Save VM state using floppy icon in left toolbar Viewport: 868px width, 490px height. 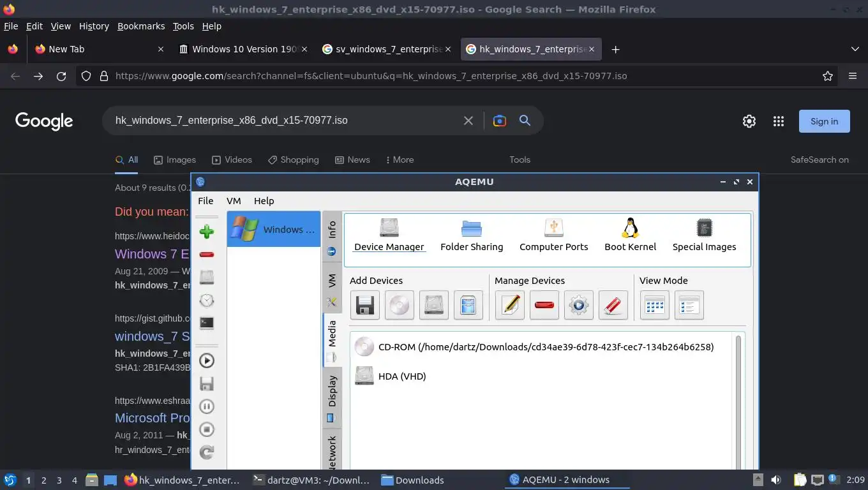click(206, 383)
